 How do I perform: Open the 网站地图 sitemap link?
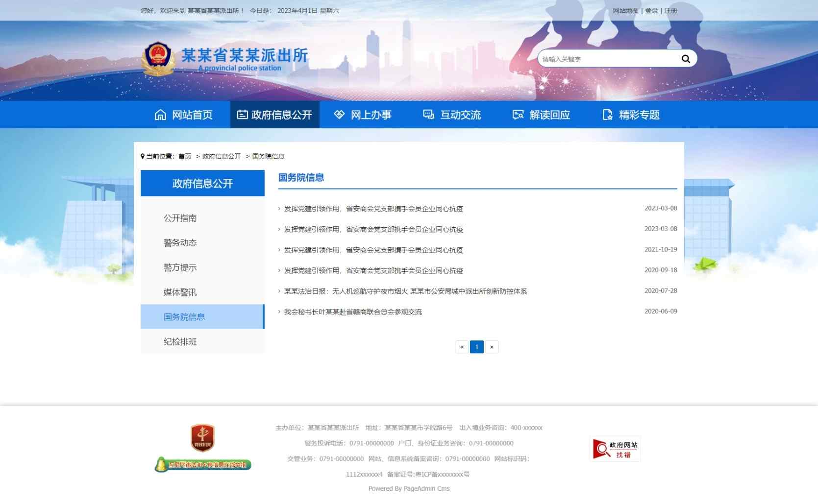(625, 10)
